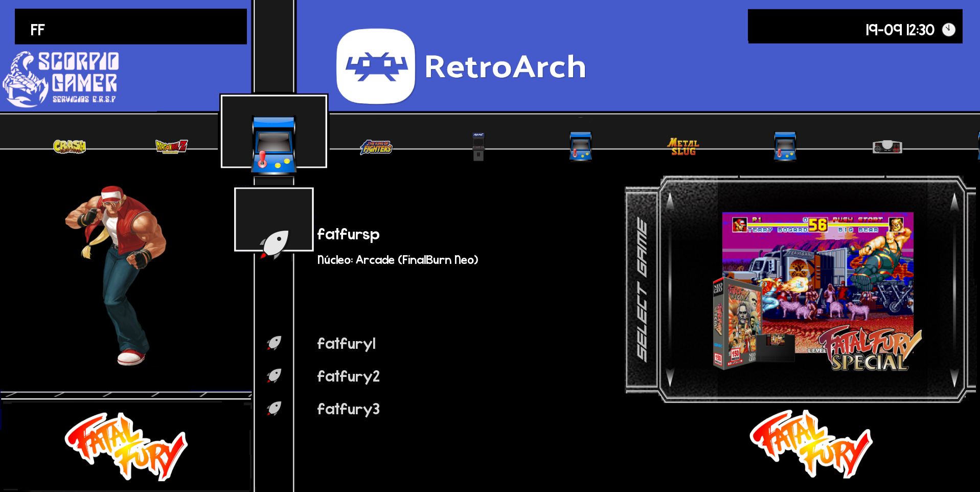Launch the fatfursp game entry

(348, 234)
